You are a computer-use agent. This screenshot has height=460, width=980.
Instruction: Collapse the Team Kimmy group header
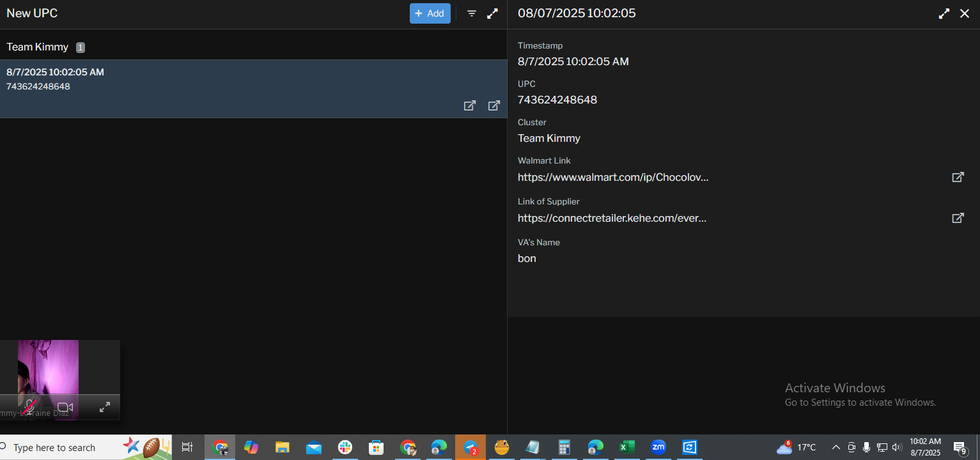(38, 47)
